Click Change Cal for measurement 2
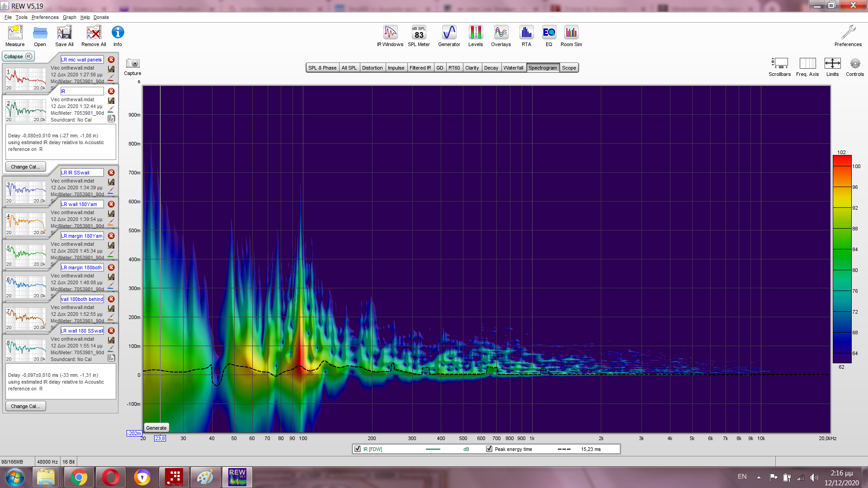Screen dimensions: 868x488 point(25,167)
